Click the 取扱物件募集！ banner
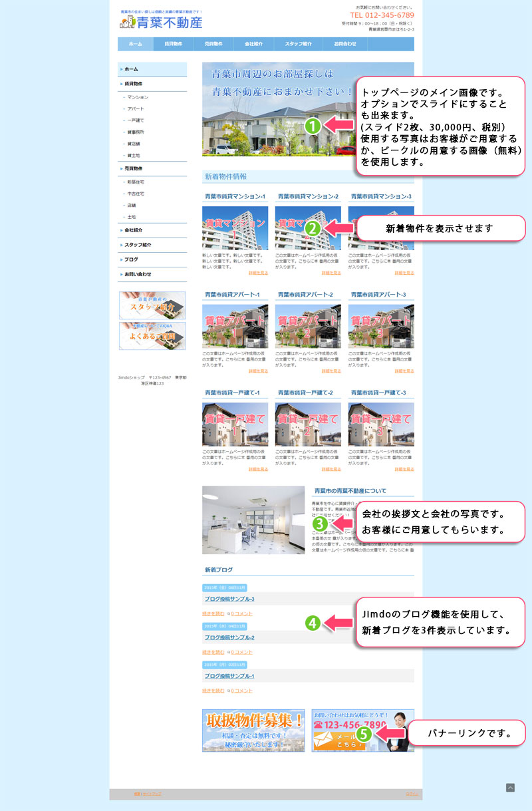This screenshot has width=532, height=811. tap(253, 730)
